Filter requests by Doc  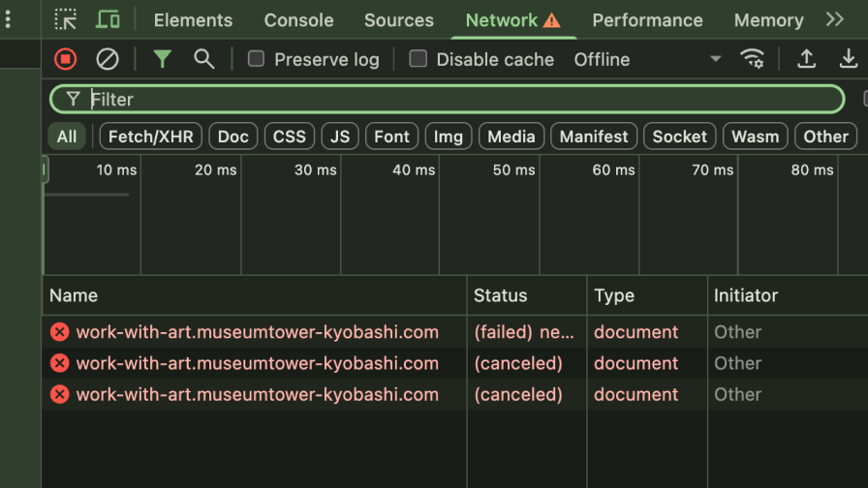[233, 137]
